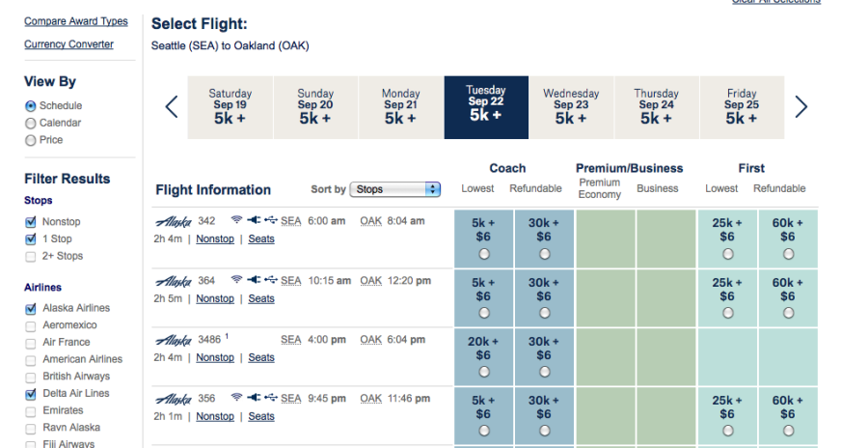Click power outlet icon on flight 342

coord(254,220)
